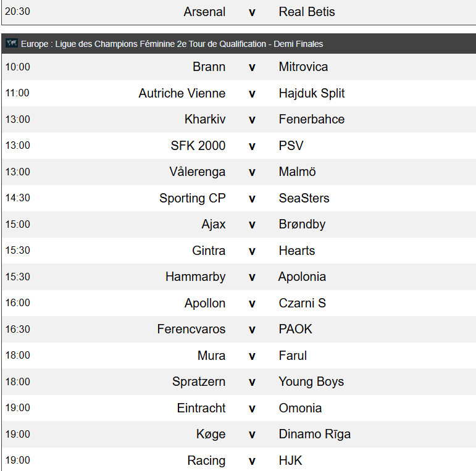Click Young Boys team name
Image resolution: width=476 pixels, height=471 pixels.
click(311, 381)
